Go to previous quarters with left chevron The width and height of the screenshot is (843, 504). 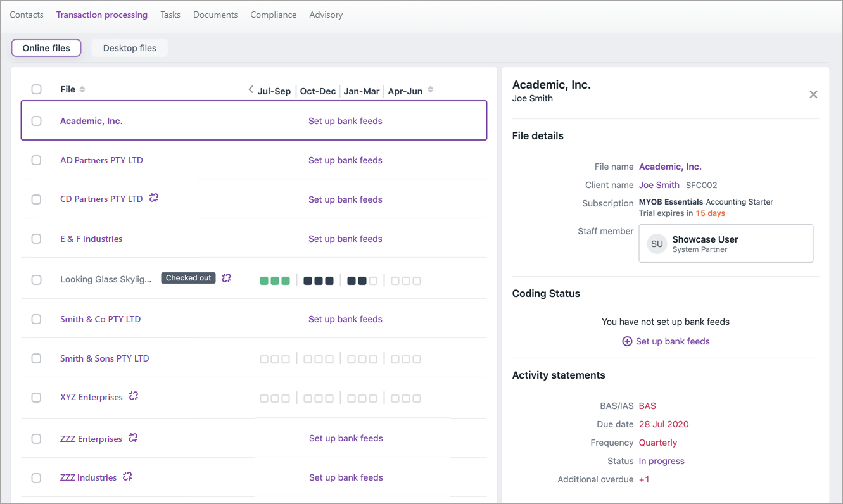tap(251, 90)
